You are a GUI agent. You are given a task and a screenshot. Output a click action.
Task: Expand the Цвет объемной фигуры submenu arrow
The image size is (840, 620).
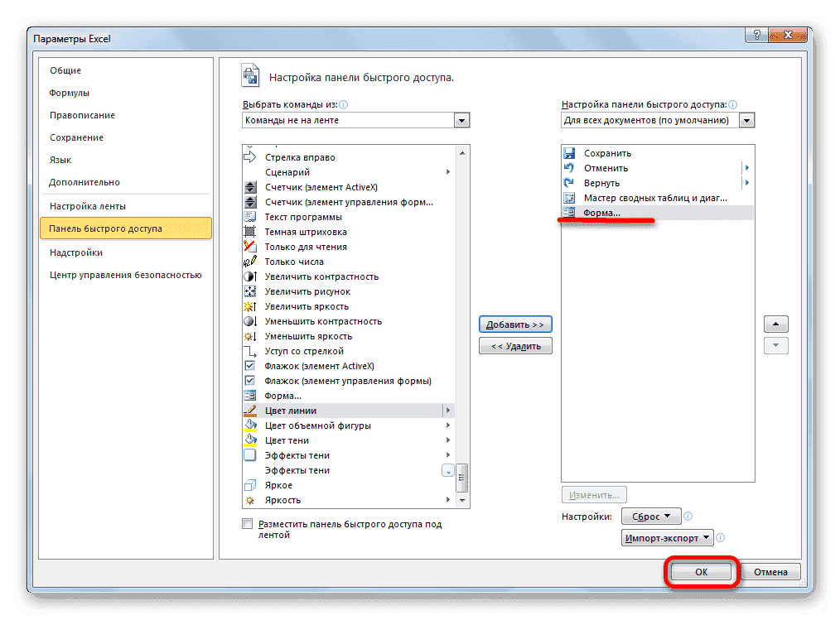click(448, 425)
